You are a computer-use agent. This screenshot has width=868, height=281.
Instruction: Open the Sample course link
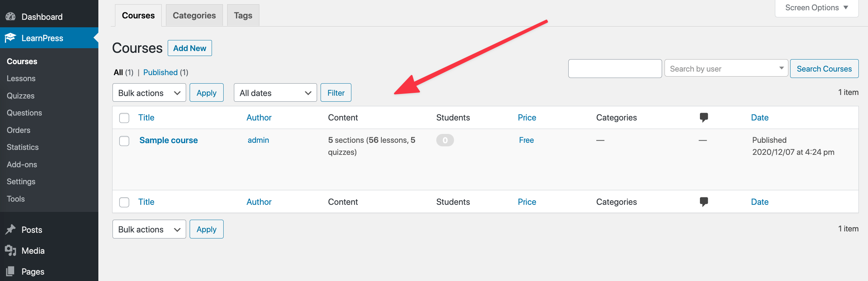[168, 140]
